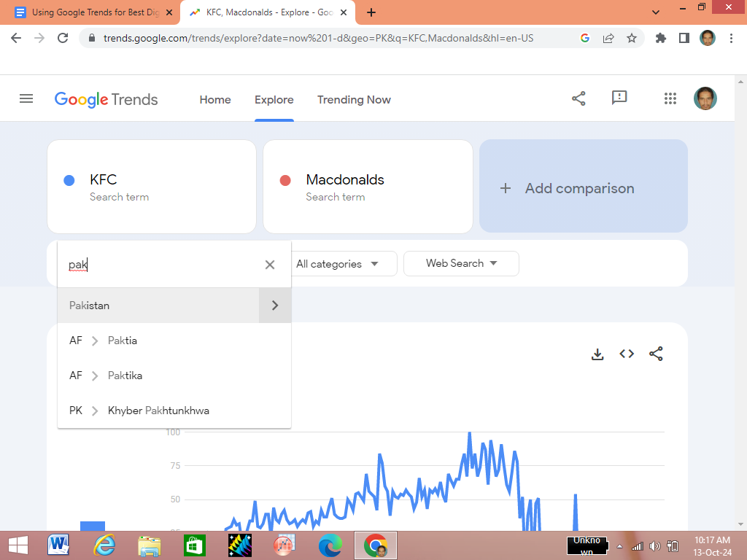Click the Google Trends logo
747x560 pixels.
[106, 99]
